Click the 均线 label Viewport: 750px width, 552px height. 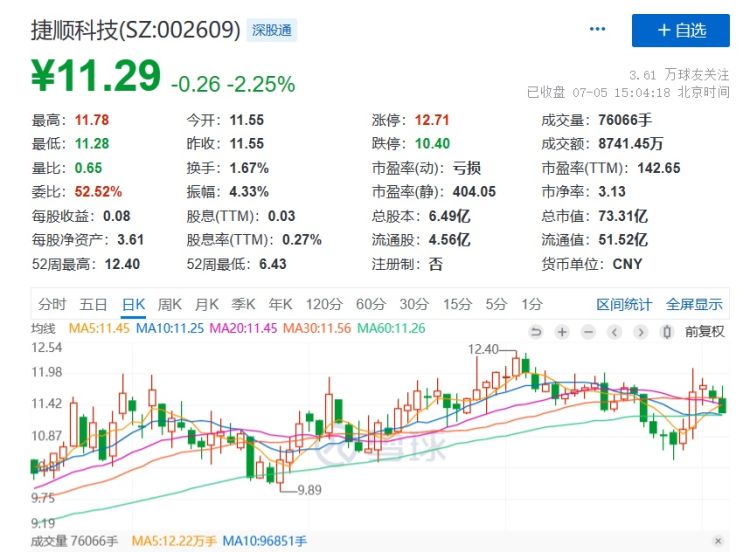pos(44,329)
